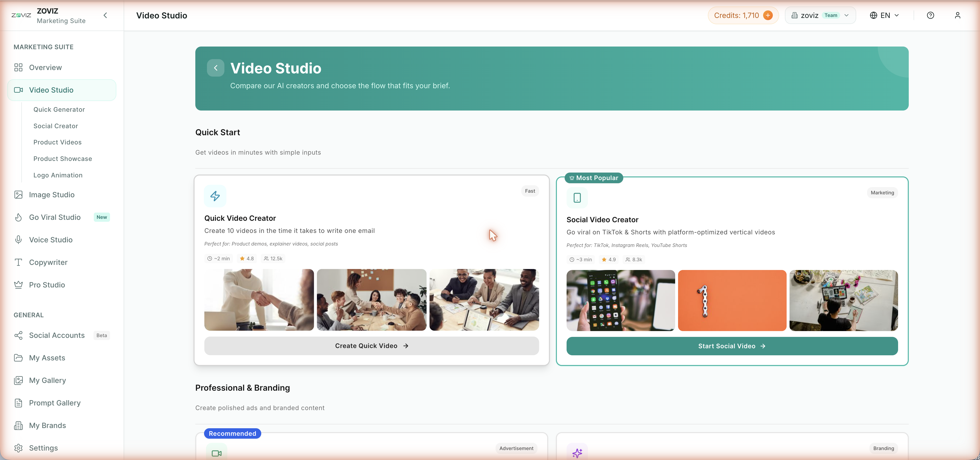This screenshot has height=460, width=980.
Task: Click the 4.8 star rating
Action: coord(246,258)
